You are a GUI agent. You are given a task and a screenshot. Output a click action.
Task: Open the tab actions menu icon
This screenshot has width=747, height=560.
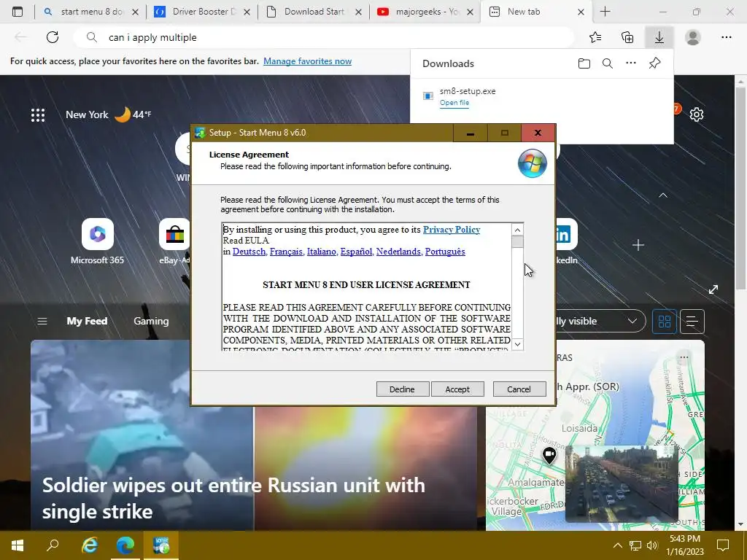18,12
